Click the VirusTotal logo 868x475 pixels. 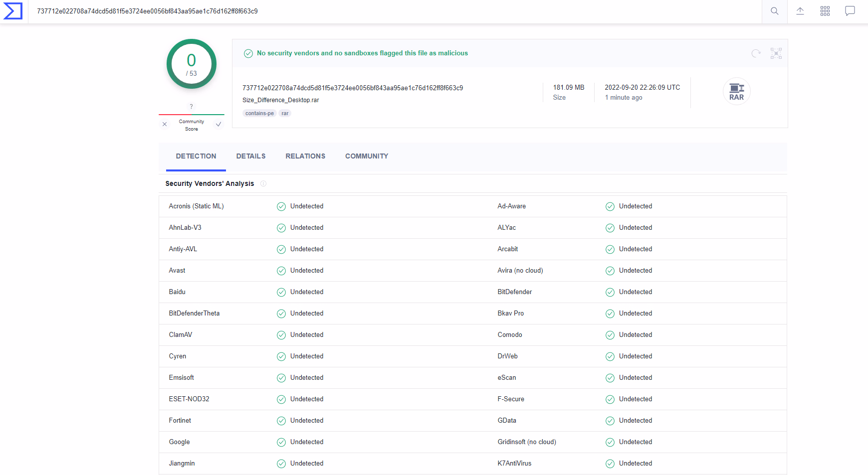[13, 11]
